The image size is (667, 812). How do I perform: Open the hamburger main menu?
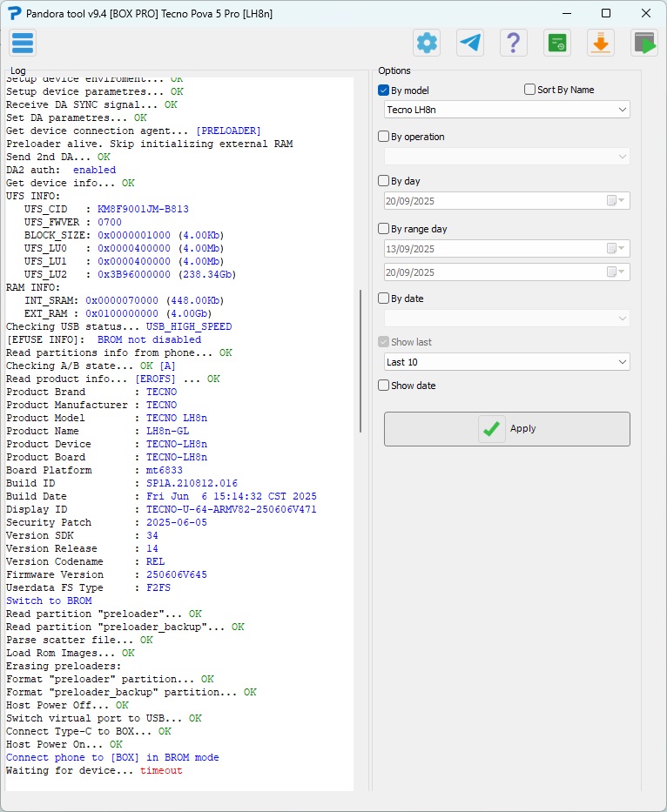point(23,43)
